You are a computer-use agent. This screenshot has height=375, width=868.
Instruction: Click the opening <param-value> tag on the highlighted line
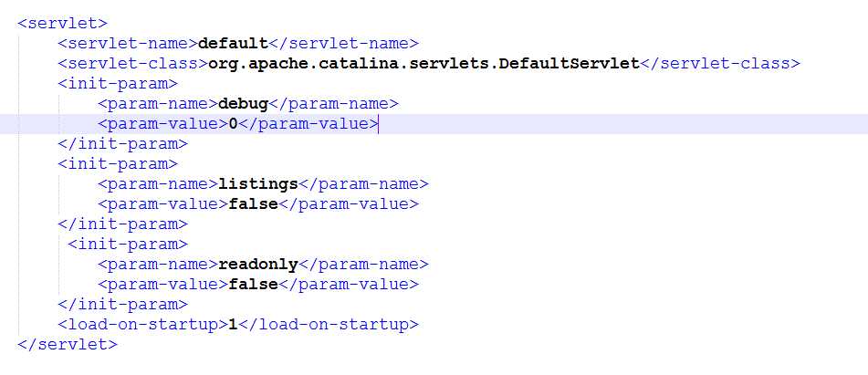(x=163, y=124)
